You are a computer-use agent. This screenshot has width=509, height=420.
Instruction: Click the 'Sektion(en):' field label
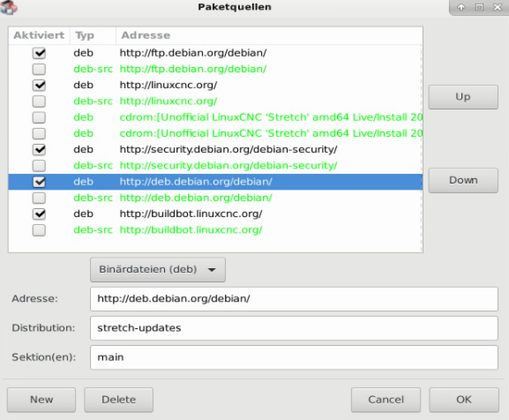(44, 357)
